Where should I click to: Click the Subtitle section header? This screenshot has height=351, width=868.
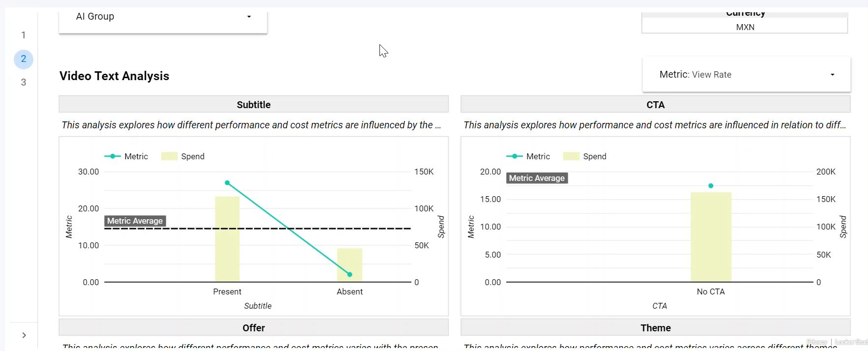pos(254,105)
